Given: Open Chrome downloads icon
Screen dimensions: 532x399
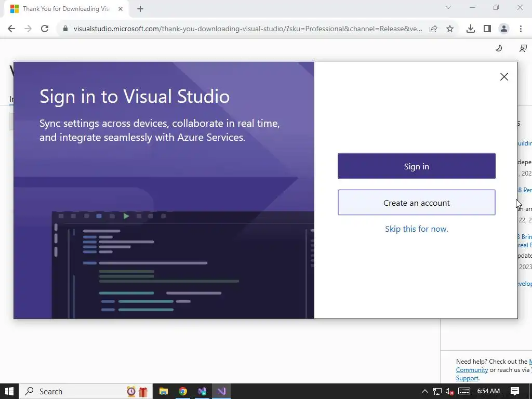Looking at the screenshot, I should pyautogui.click(x=470, y=29).
